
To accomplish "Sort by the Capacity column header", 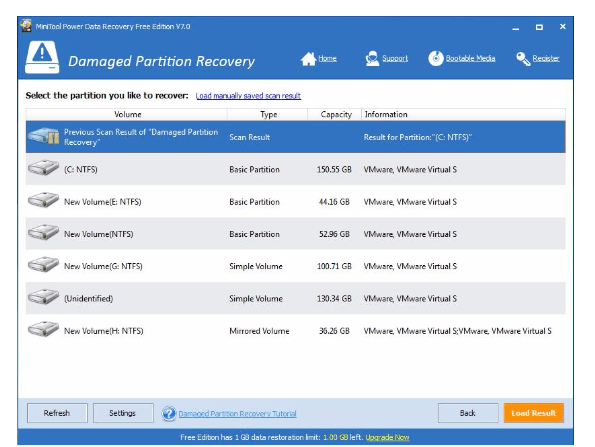I will (335, 114).
